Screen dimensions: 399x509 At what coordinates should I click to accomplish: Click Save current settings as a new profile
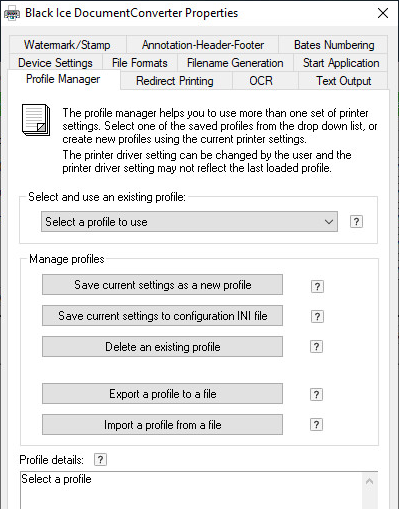162,285
